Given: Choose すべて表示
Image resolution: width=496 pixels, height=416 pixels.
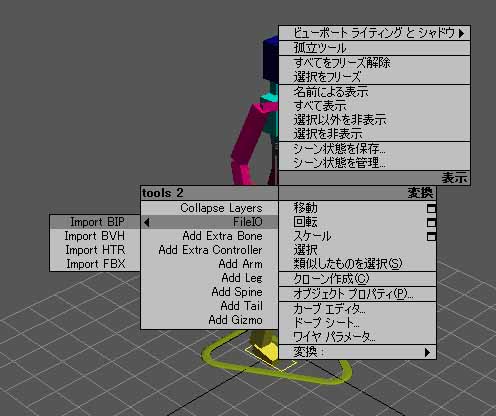Looking at the screenshot, I should pos(374,106).
